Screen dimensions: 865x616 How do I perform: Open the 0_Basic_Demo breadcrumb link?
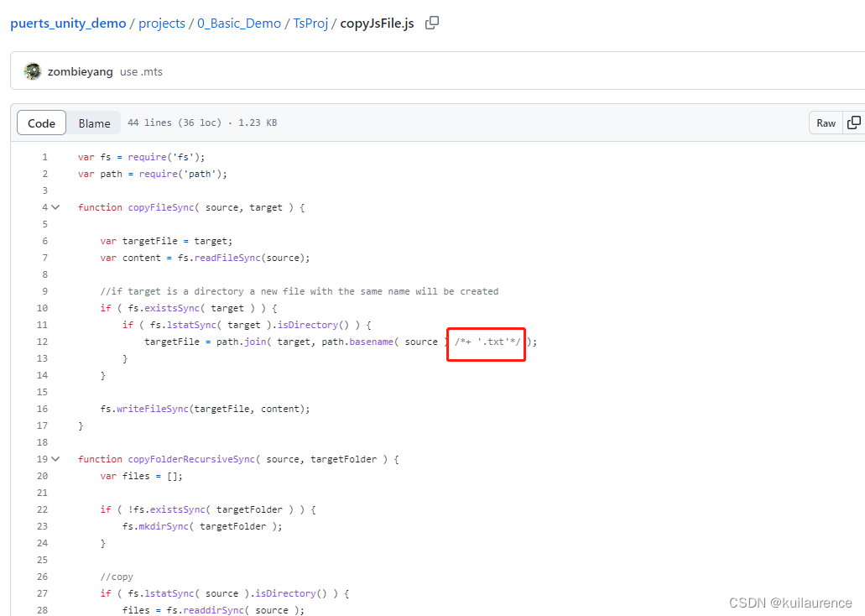(x=239, y=23)
